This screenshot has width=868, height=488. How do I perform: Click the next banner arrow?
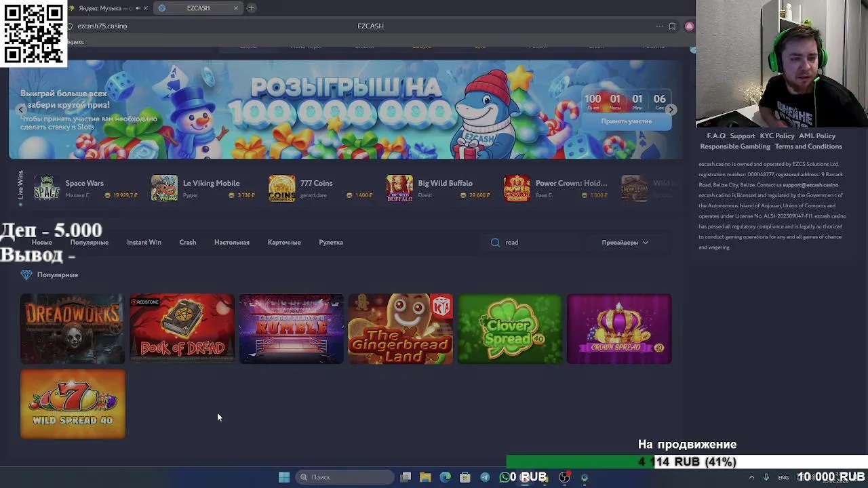tap(671, 109)
